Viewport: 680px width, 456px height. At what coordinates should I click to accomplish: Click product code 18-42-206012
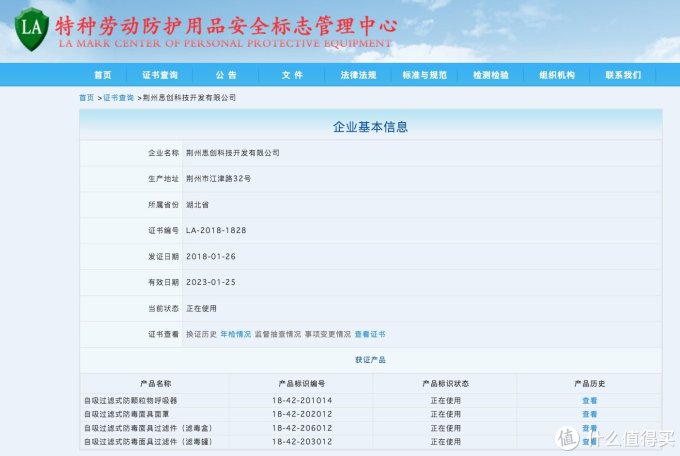coord(302,428)
